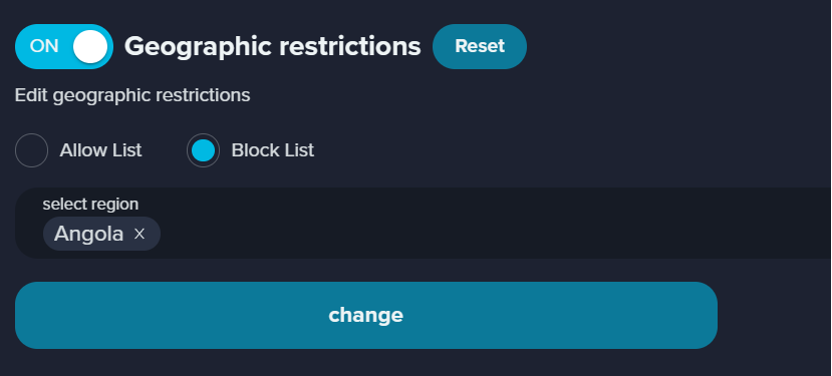Click the white knob of the ON switch
832x376 pixels.
(90, 47)
